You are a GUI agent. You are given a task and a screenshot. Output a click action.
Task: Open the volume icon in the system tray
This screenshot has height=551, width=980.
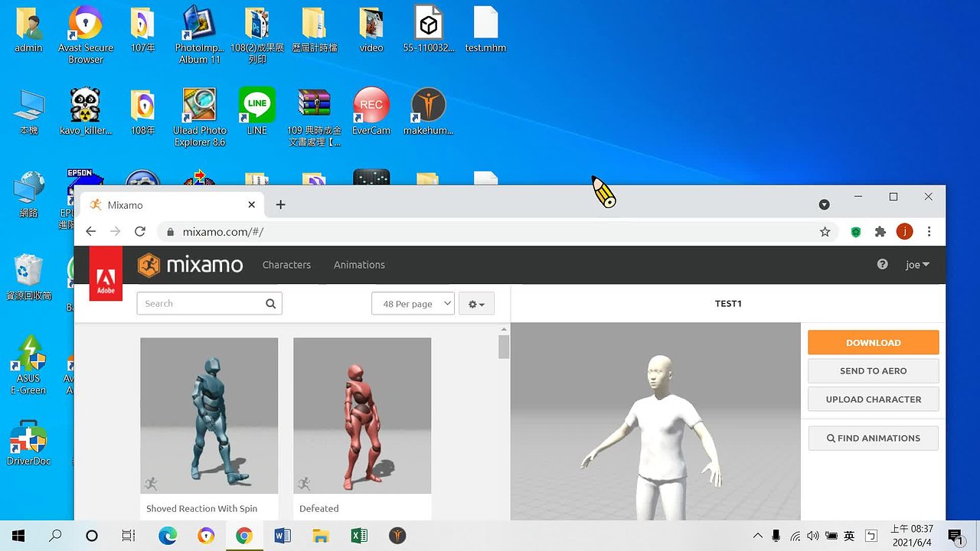click(x=813, y=536)
